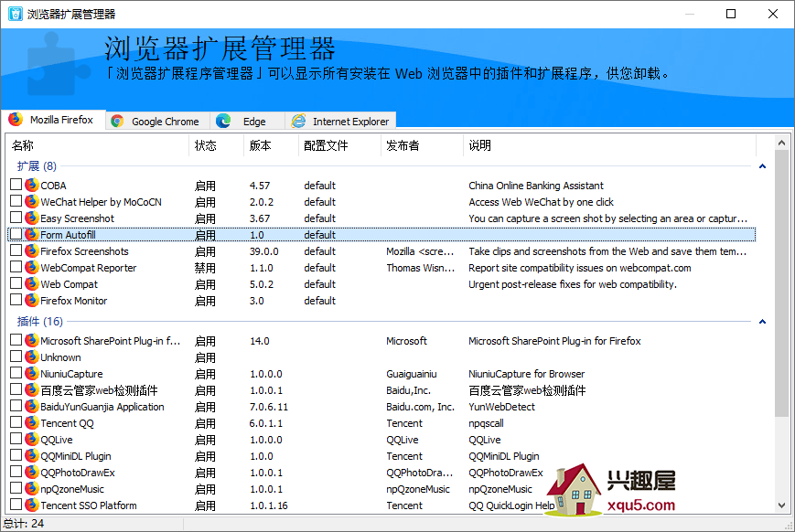Click the 插件 (16) group header label
The width and height of the screenshot is (795, 532).
(39, 321)
